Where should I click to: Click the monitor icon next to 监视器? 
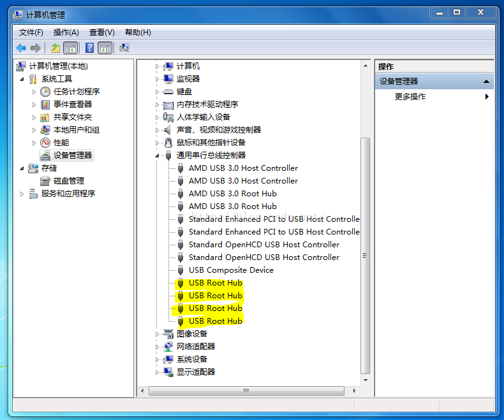(168, 79)
